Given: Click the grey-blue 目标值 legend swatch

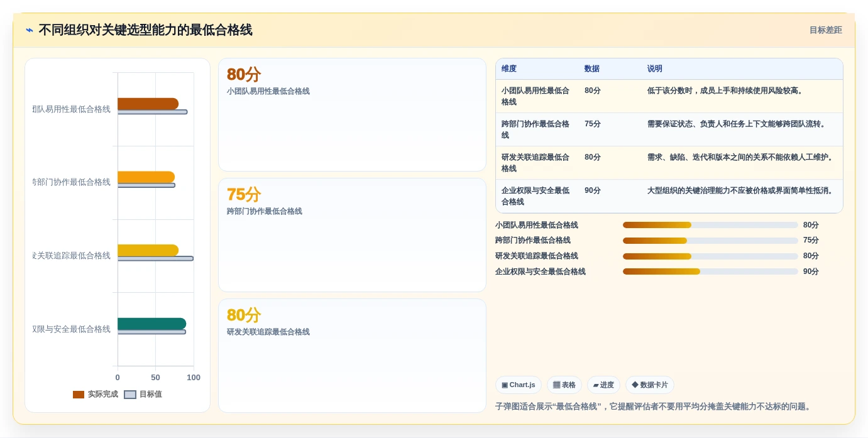Looking at the screenshot, I should tap(130, 395).
